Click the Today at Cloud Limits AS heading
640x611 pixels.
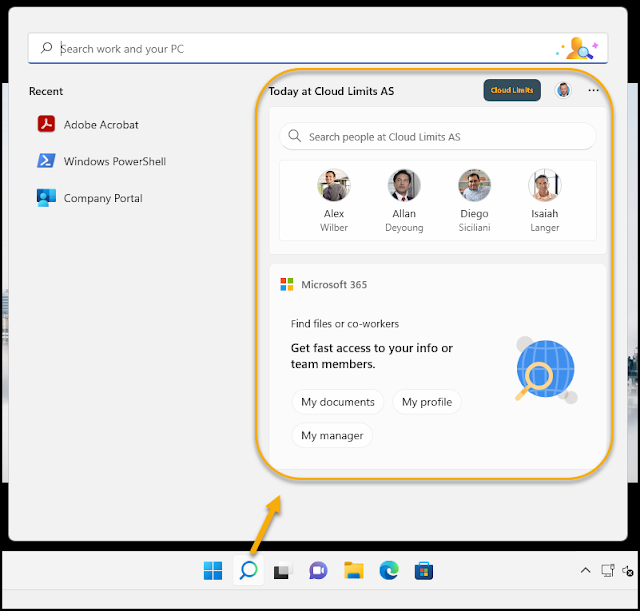point(331,91)
